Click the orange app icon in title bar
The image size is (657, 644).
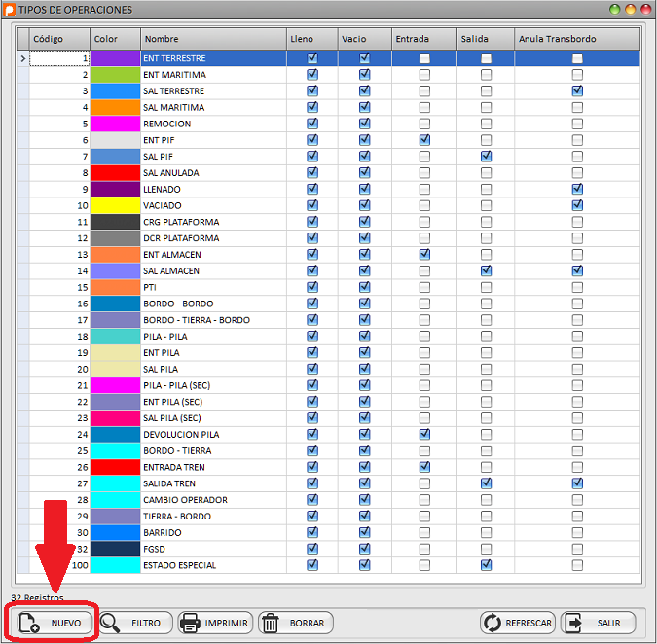[x=9, y=9]
